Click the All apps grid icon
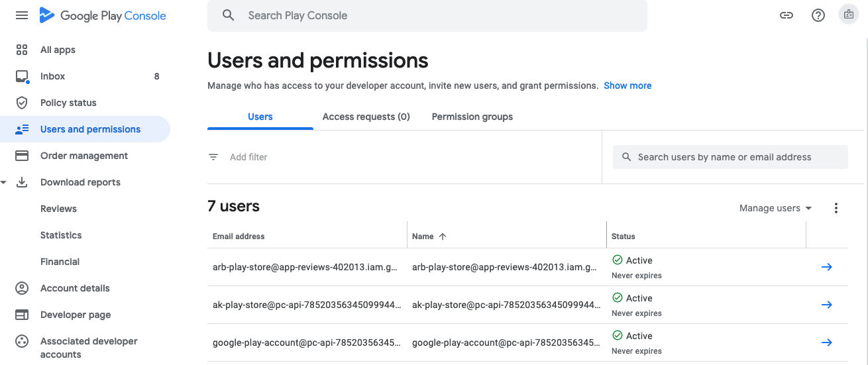868x365 pixels. point(22,50)
